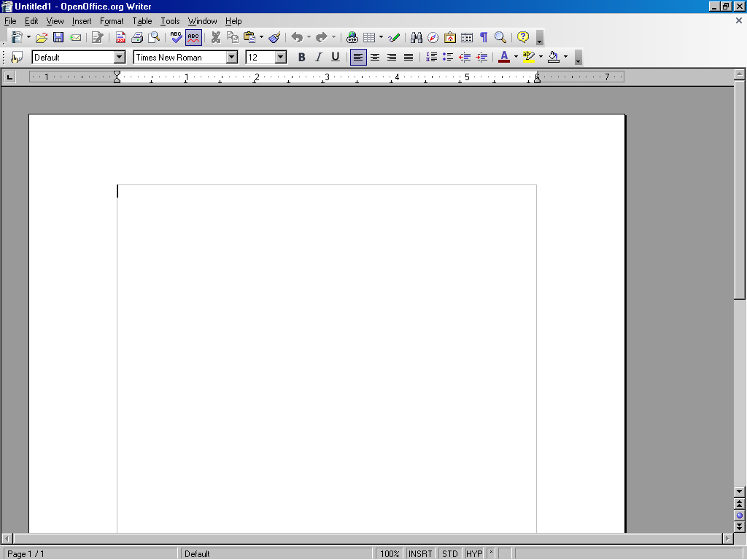Insert a Hyperlink with the globe icon
This screenshot has height=560, width=747.
tap(352, 37)
